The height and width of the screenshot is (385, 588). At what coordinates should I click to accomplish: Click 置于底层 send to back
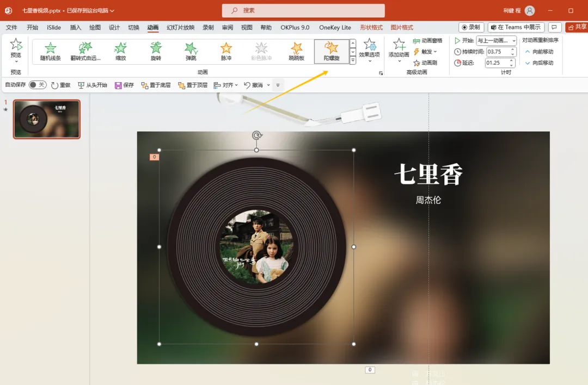[x=156, y=85]
